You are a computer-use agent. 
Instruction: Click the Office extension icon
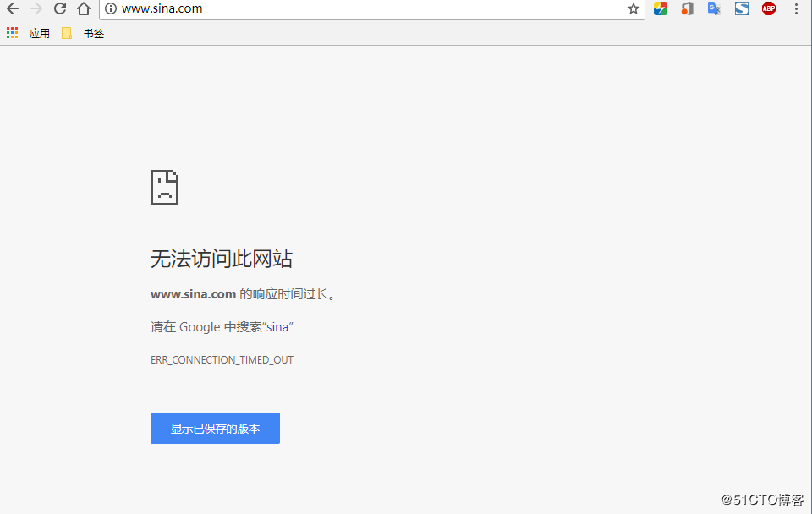coord(687,8)
